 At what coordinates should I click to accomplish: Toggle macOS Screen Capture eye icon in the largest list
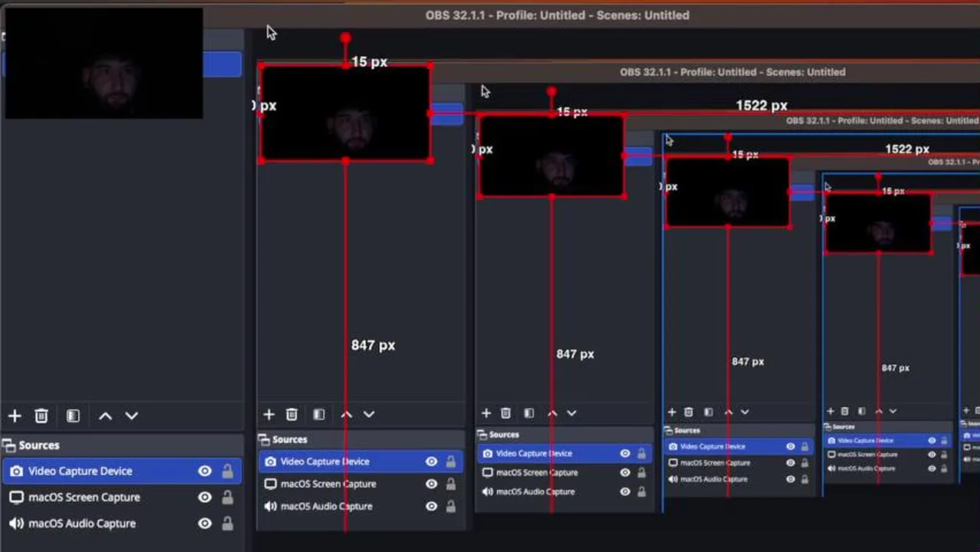click(x=205, y=498)
